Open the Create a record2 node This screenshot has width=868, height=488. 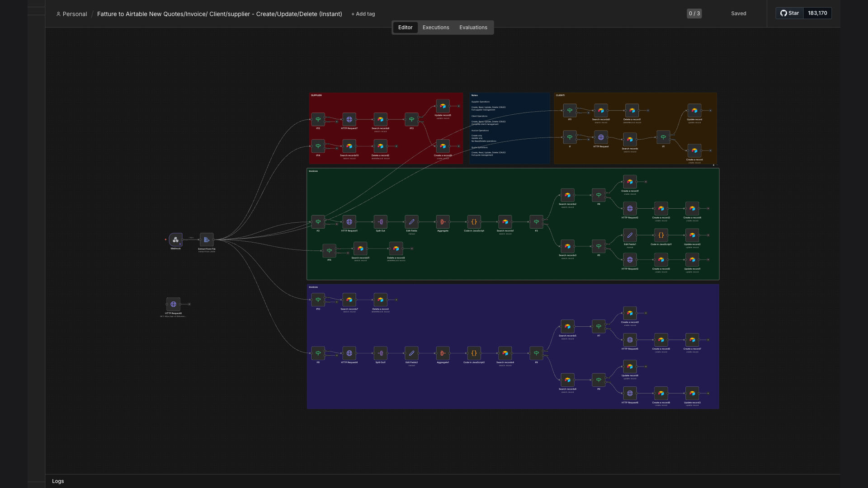pos(630,313)
